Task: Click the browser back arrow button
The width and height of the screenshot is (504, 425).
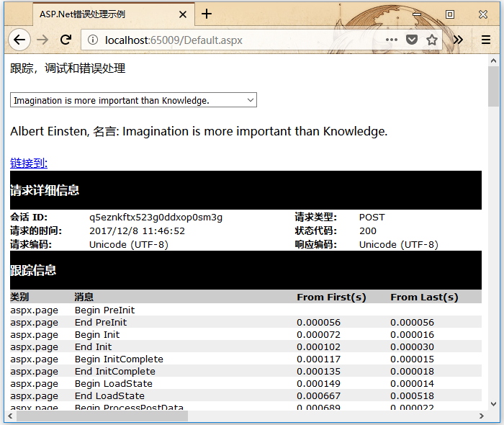Action: tap(19, 40)
